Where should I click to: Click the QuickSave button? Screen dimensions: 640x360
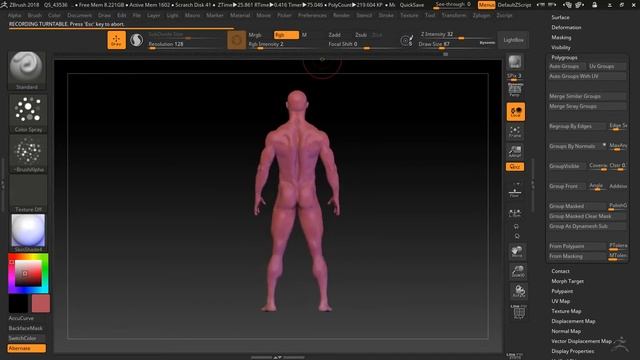tap(411, 5)
